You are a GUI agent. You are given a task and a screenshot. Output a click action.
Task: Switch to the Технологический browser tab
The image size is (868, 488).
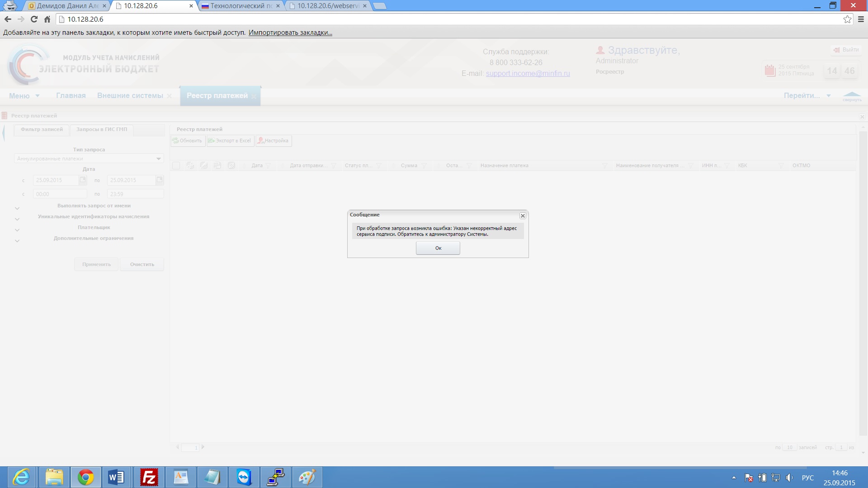pyautogui.click(x=241, y=6)
